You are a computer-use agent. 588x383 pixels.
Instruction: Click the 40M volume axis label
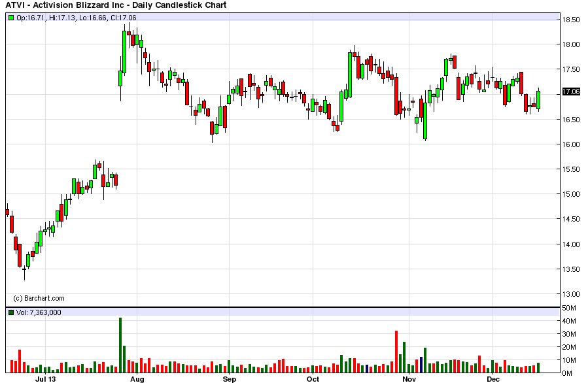coord(569,321)
